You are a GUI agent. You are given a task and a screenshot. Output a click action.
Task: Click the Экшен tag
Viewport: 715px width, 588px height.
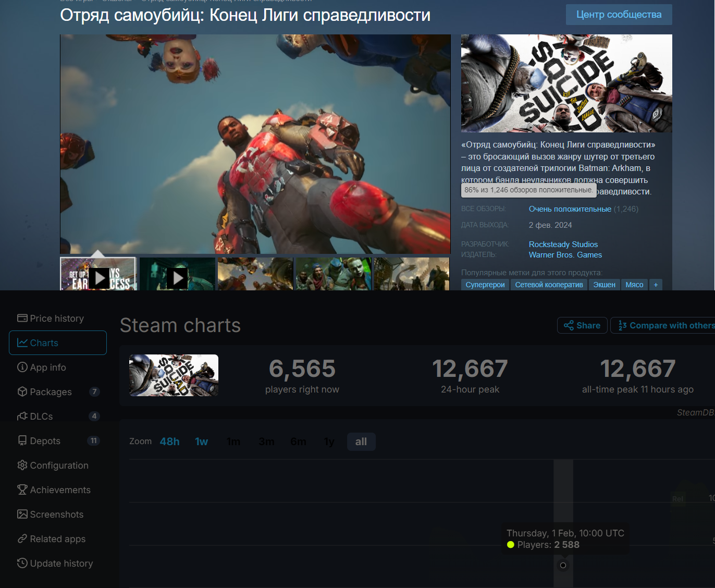click(605, 285)
